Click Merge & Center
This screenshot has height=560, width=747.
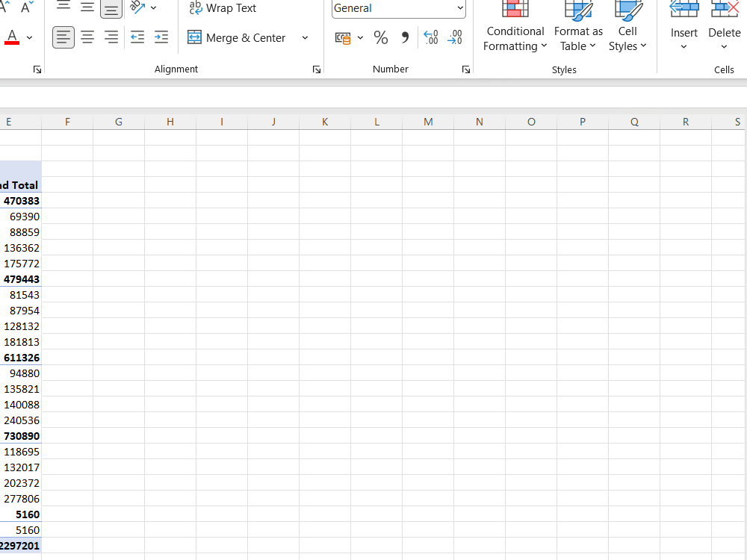tap(237, 37)
